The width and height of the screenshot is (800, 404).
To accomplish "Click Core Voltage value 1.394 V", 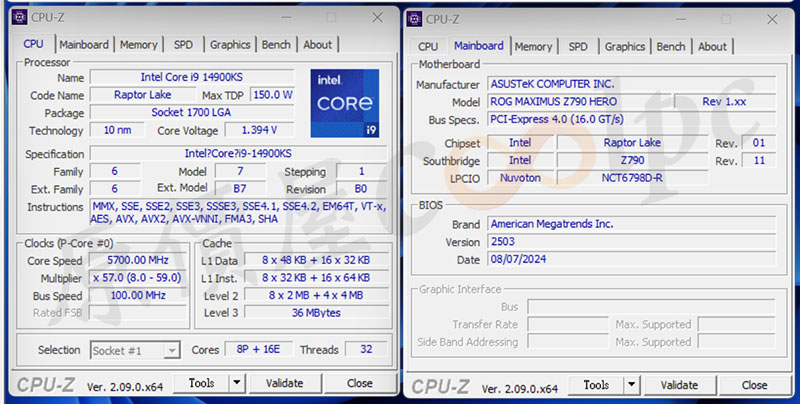I will (x=259, y=130).
